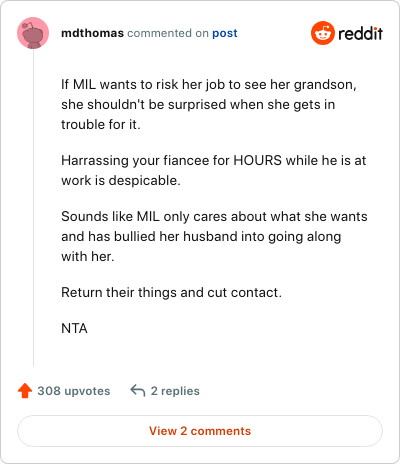
Task: Open the "2 replies" link
Action: pyautogui.click(x=175, y=391)
